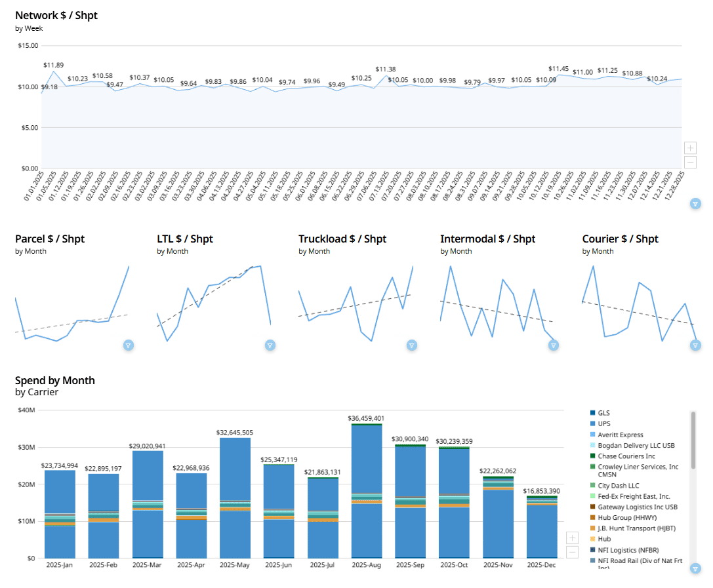Click the Courier $ / Shpt filter icon
This screenshot has height=588, width=713.
pyautogui.click(x=695, y=345)
